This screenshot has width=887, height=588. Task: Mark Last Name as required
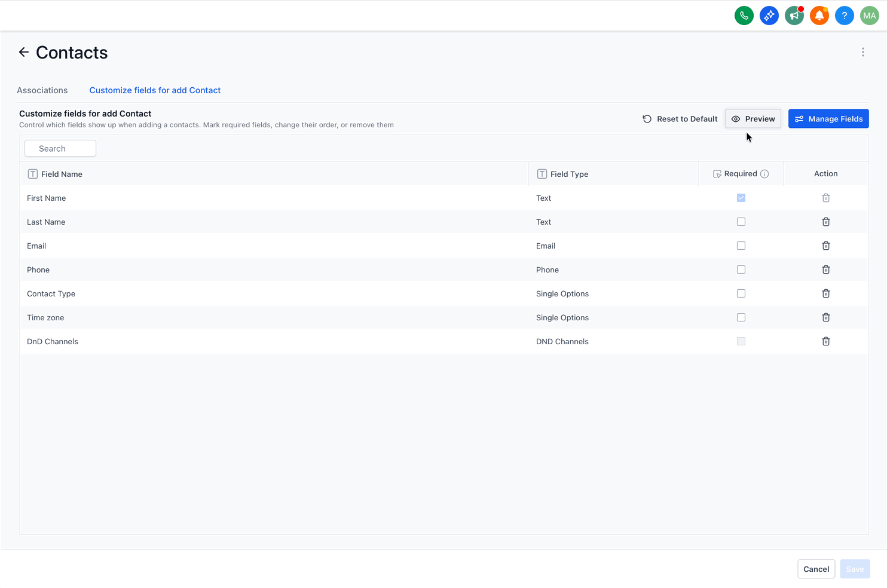click(x=741, y=222)
